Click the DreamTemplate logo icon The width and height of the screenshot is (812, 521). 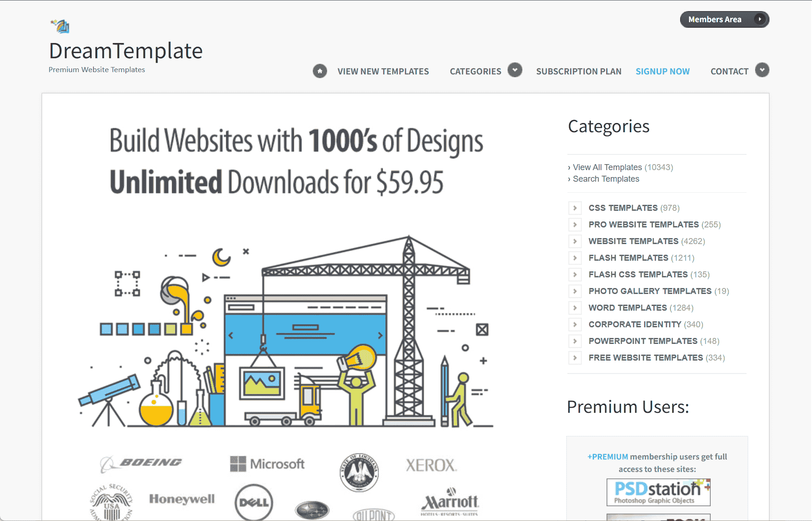click(61, 26)
